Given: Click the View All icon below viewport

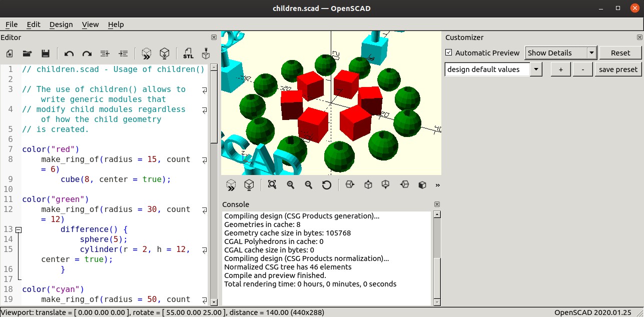Looking at the screenshot, I should [x=272, y=185].
